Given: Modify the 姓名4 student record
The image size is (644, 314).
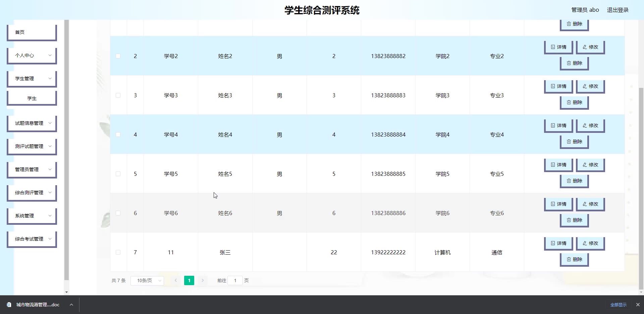Looking at the screenshot, I should (590, 126).
